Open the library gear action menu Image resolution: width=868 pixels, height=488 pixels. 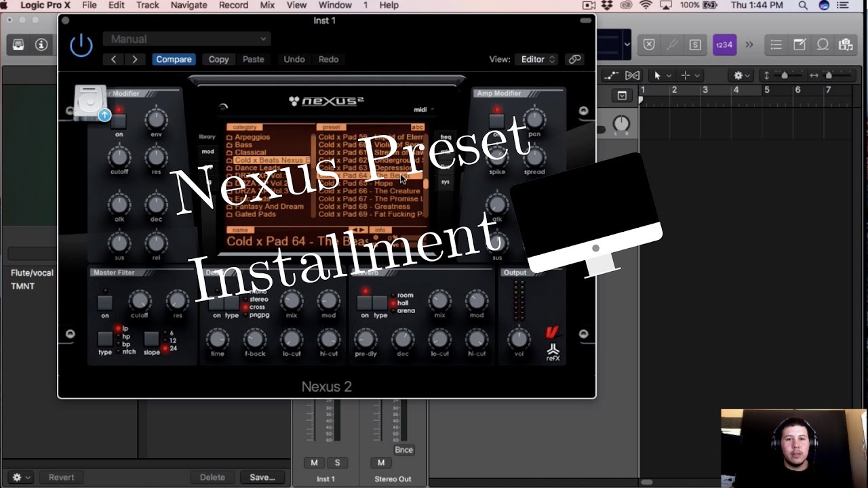20,477
